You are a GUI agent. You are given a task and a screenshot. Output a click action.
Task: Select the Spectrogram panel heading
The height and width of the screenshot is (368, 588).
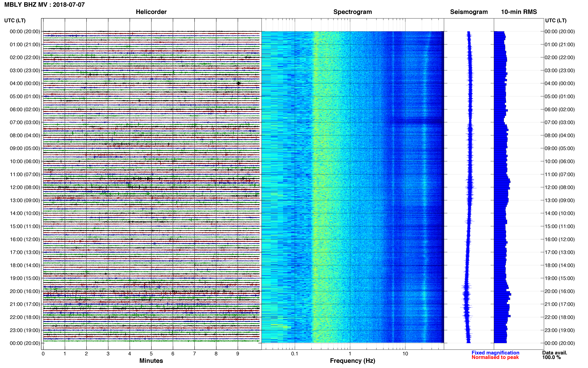[x=352, y=12]
